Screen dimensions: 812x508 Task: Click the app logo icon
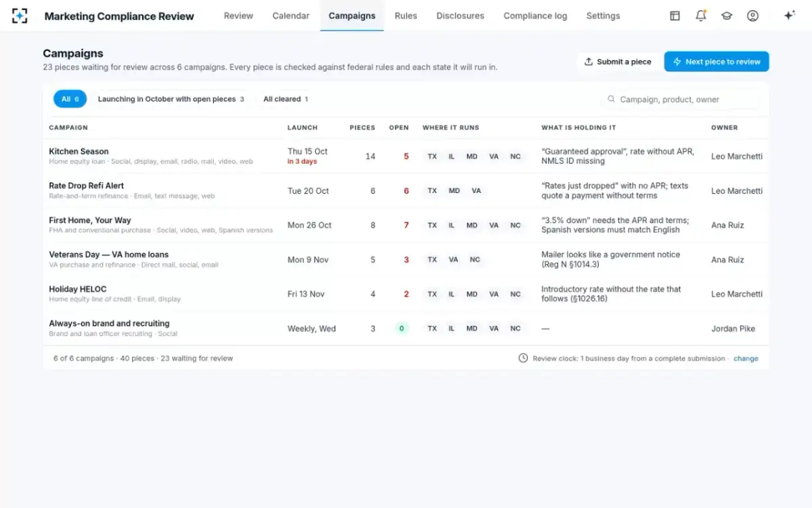(20, 16)
